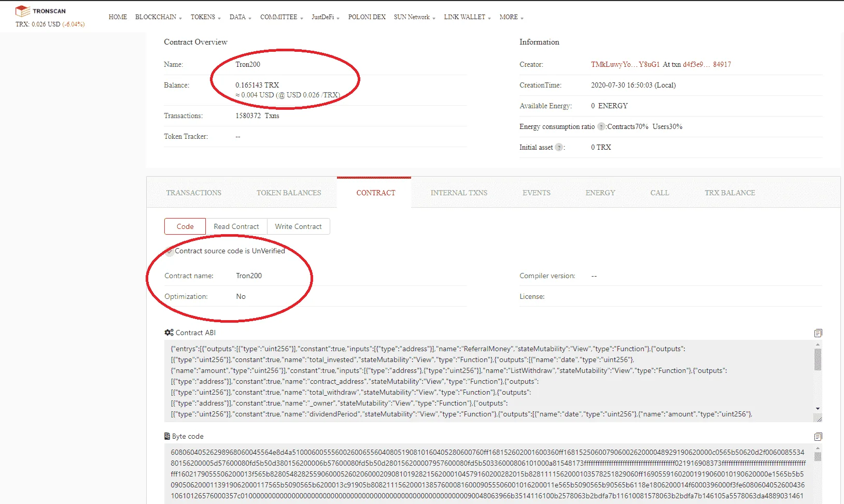Expand the BLOCKCHAIN dropdown menu
This screenshot has width=844, height=504.
[x=159, y=17]
